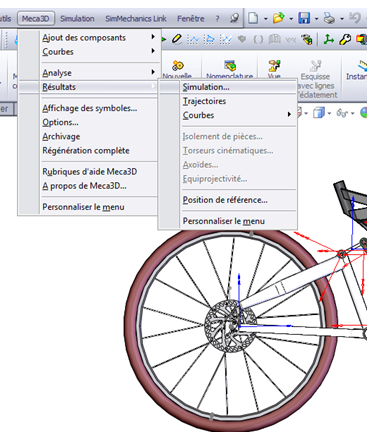Click the New document icon
The image size is (367, 432).
click(253, 18)
